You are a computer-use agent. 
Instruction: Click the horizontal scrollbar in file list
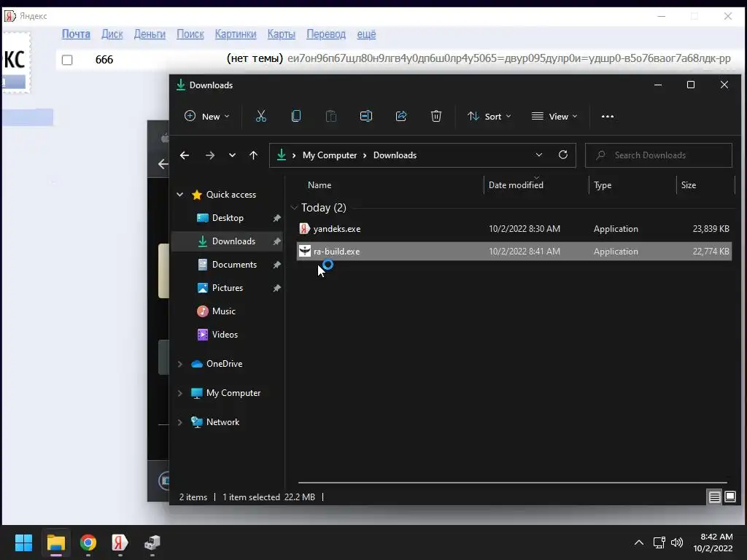[x=512, y=483]
